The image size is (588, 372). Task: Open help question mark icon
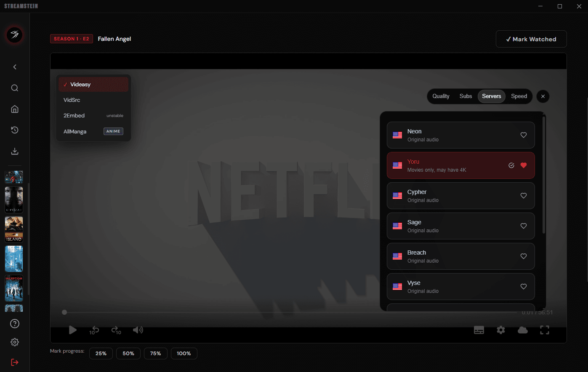tap(15, 324)
